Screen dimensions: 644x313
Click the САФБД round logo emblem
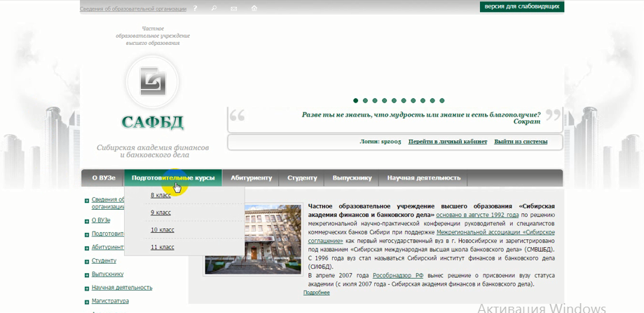click(x=152, y=81)
